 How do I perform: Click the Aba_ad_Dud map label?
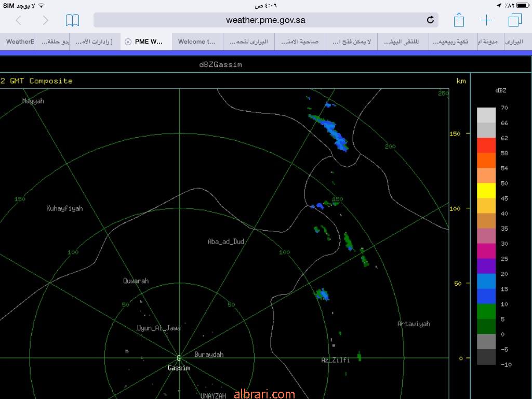[226, 242]
